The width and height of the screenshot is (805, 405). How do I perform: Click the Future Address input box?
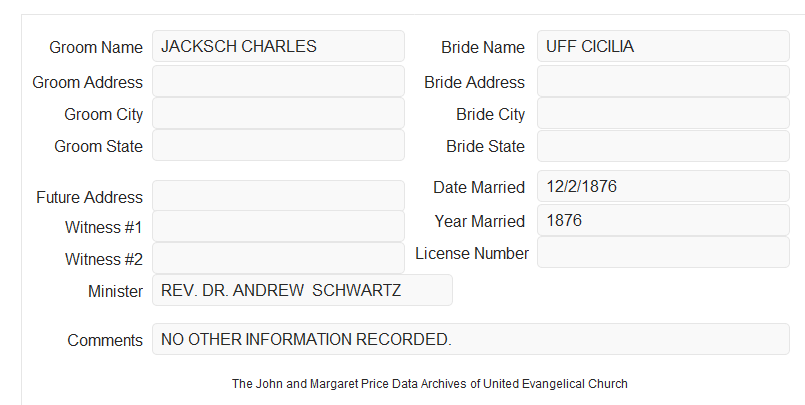(278, 196)
